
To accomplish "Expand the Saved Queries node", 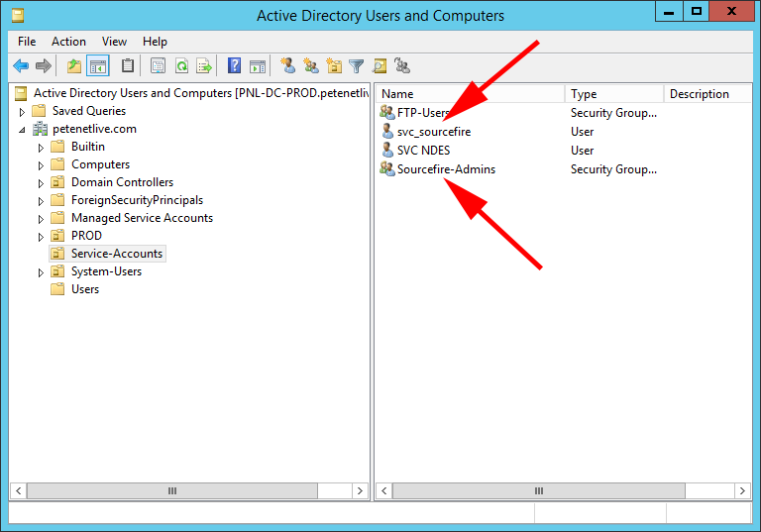I will tap(22, 112).
